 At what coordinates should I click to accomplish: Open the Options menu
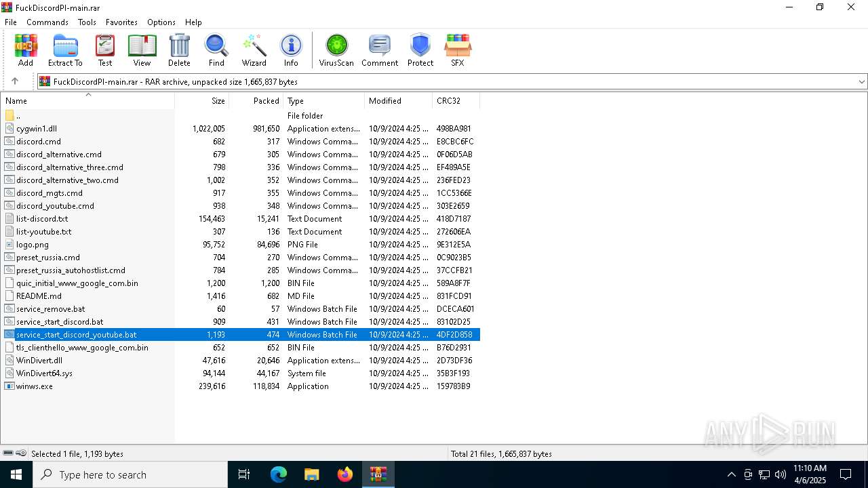(161, 22)
